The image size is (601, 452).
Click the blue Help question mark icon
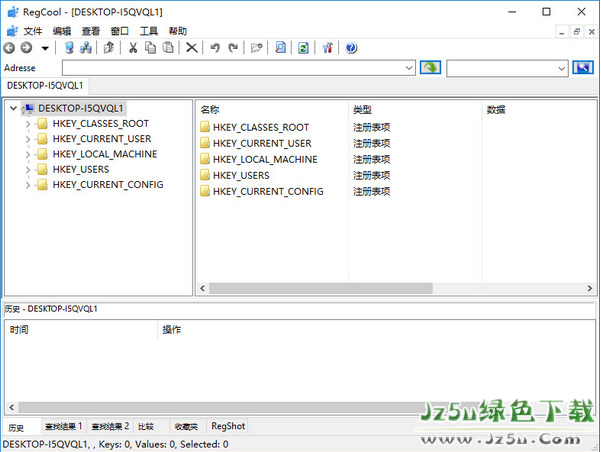351,48
